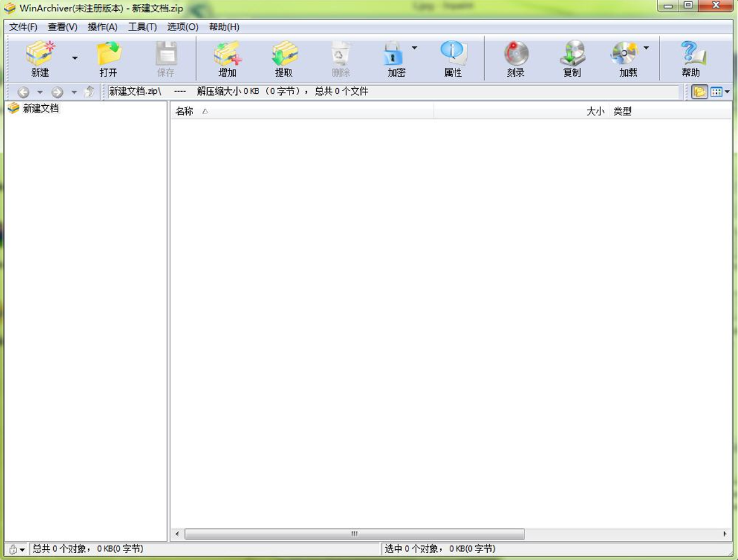Viewport: 738px width, 560px height.
Task: Open the status bar lock dropdown arrow
Action: click(x=22, y=550)
